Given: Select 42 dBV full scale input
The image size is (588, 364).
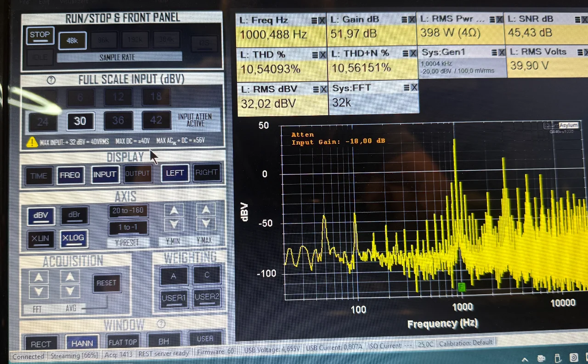Looking at the screenshot, I should [156, 120].
